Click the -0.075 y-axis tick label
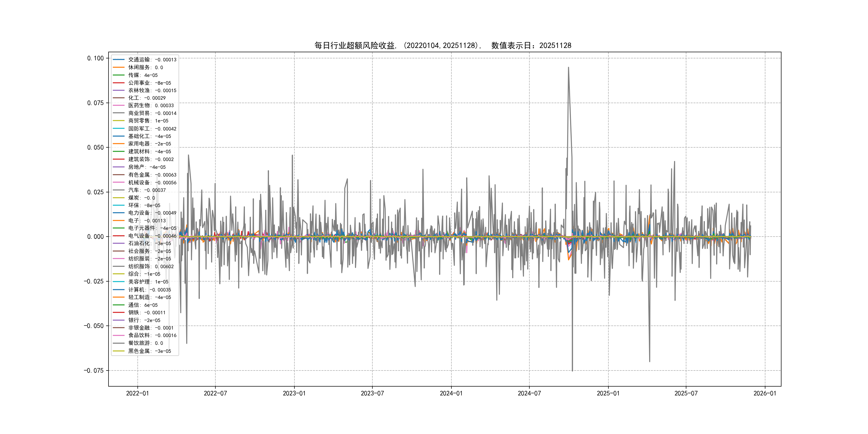Viewport: 868px width, 434px height. pos(94,371)
